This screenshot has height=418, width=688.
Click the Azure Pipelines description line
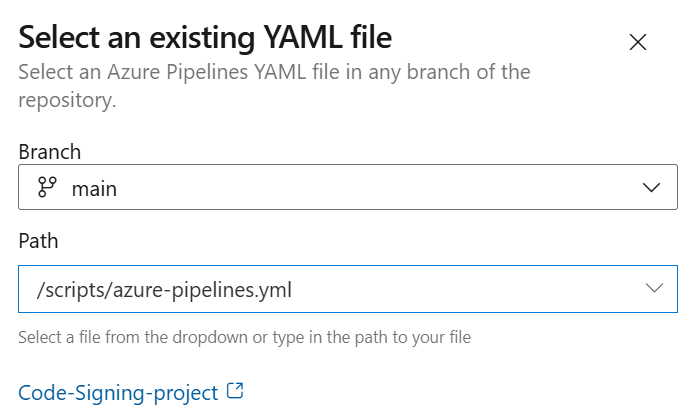(274, 73)
